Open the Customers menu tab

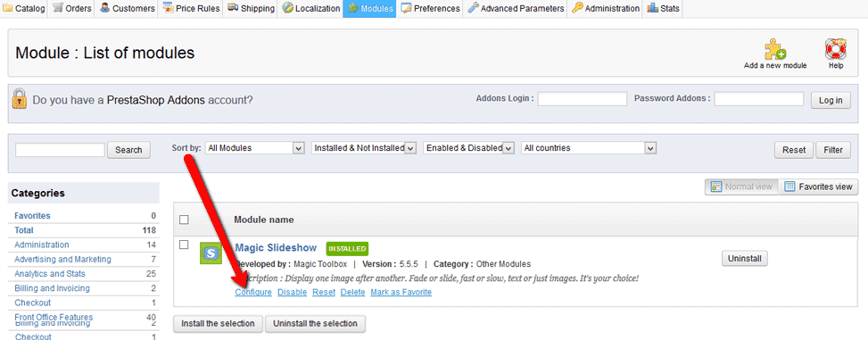pos(128,8)
